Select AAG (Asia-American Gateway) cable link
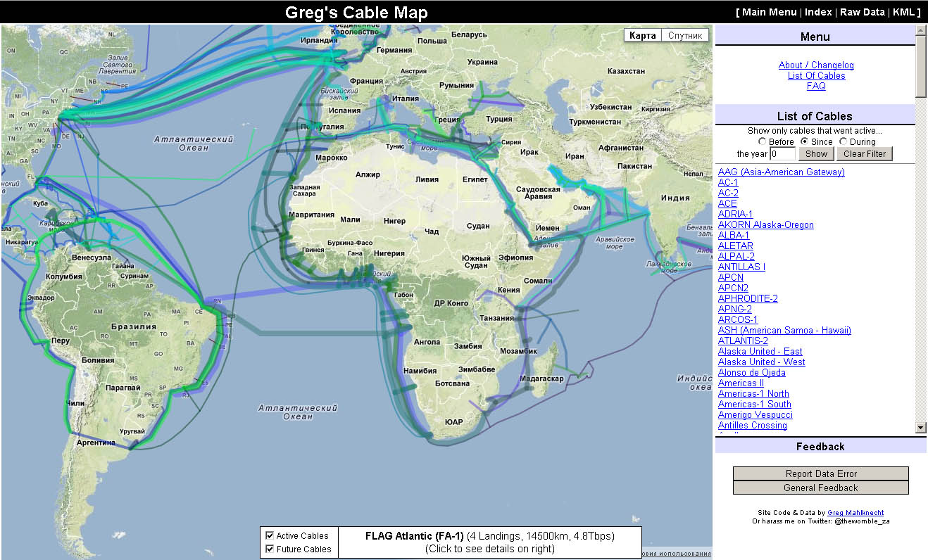Image resolution: width=928 pixels, height=560 pixels. point(781,172)
